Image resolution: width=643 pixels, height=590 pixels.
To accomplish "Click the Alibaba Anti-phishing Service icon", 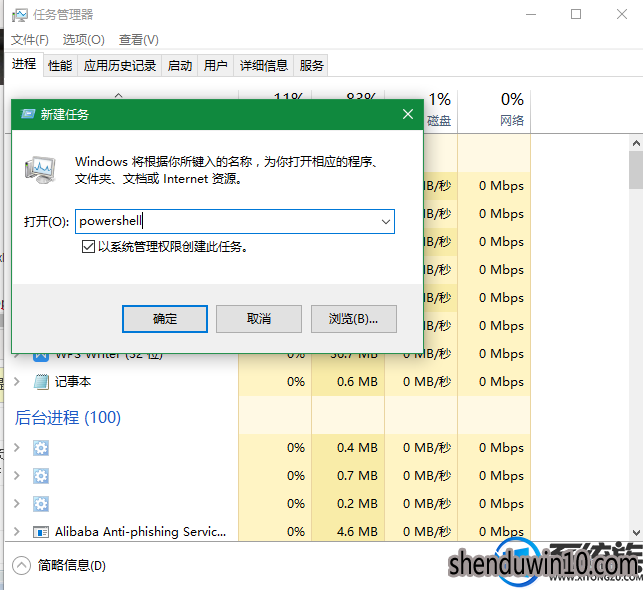I will click(x=41, y=532).
